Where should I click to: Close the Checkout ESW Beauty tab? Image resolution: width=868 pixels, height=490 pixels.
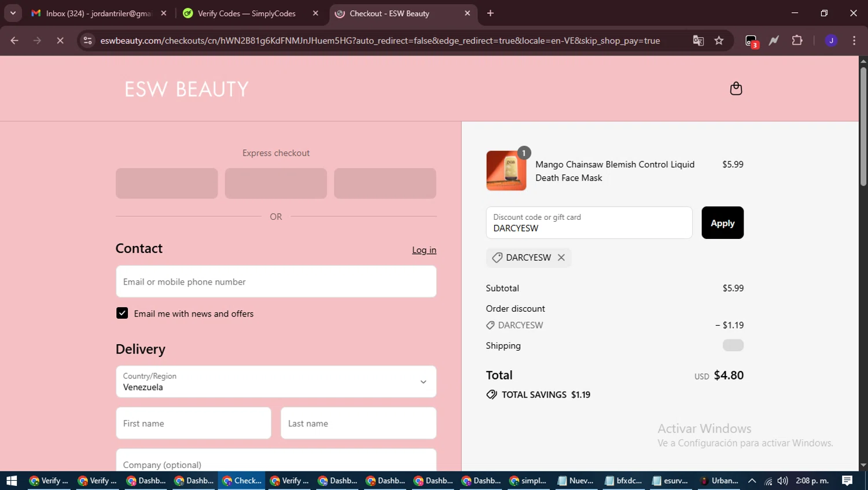click(467, 13)
